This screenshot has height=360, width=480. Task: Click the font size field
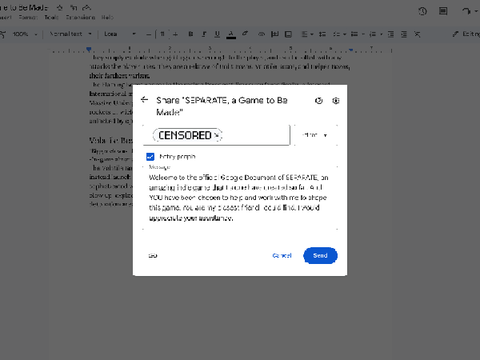162,34
